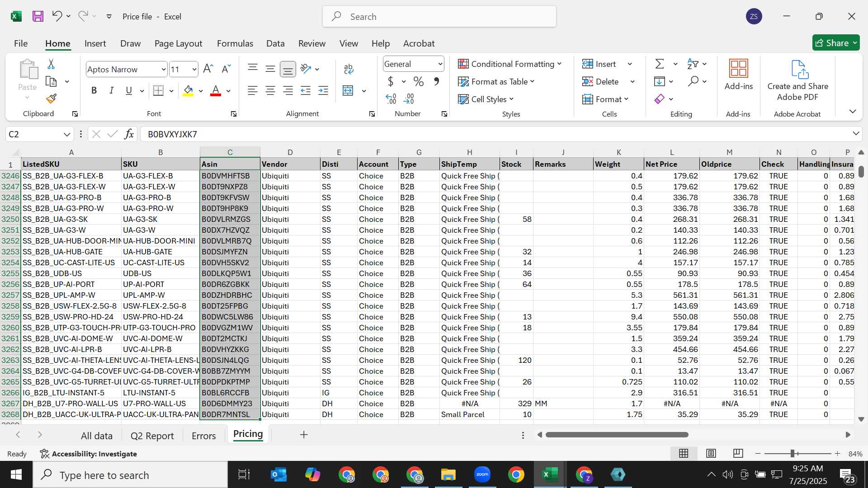Toggle Italic formatting

111,91
